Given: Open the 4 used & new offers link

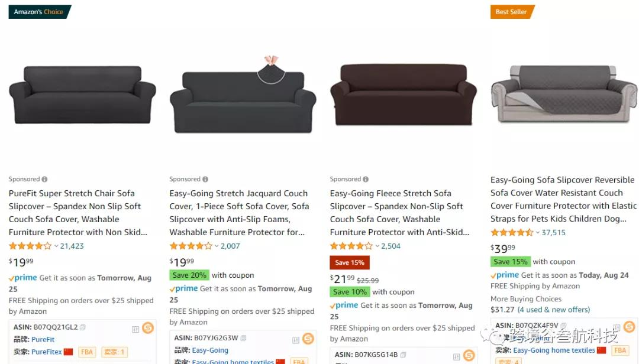Looking at the screenshot, I should point(553,310).
